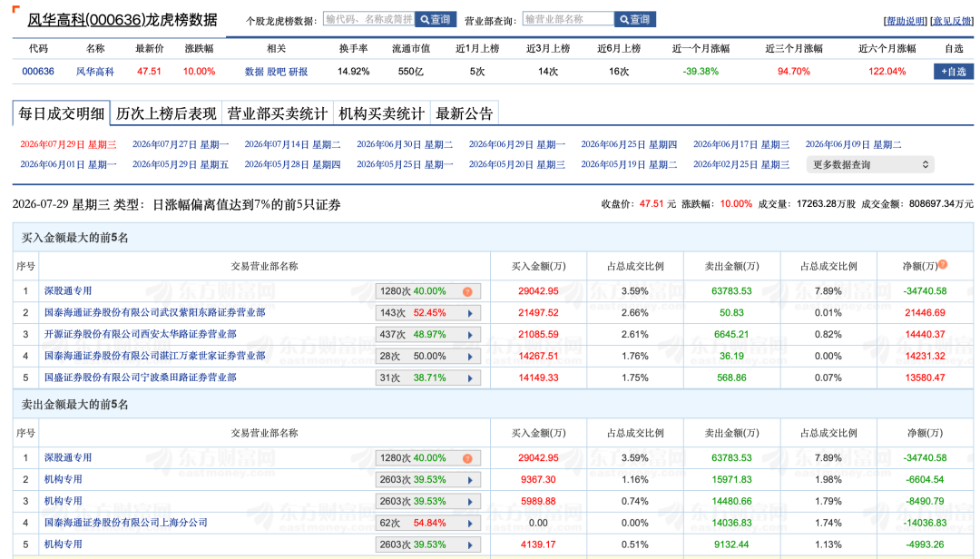Open 国泰海通湛江万豪世家证券营业部 link

[154, 356]
